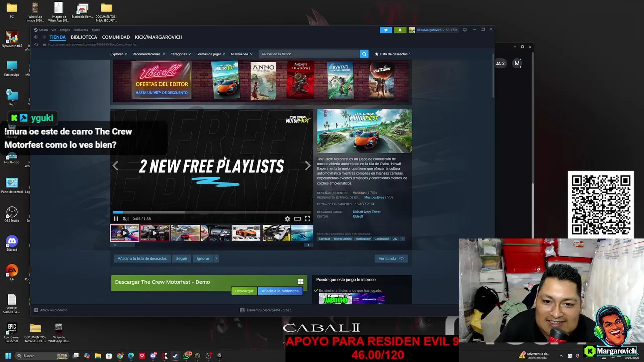Open Steam from the Windows taskbar
This screenshot has height=362, width=644.
tap(175, 356)
